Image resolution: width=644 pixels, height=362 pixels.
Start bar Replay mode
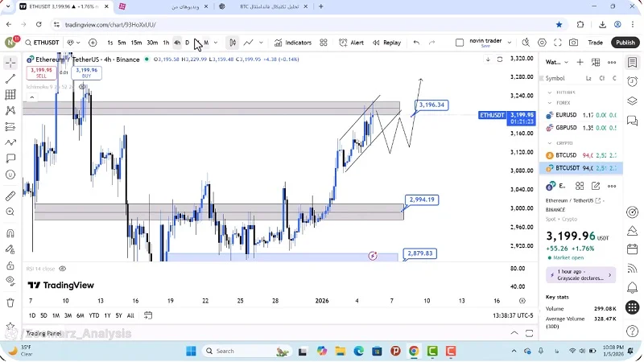pos(386,43)
